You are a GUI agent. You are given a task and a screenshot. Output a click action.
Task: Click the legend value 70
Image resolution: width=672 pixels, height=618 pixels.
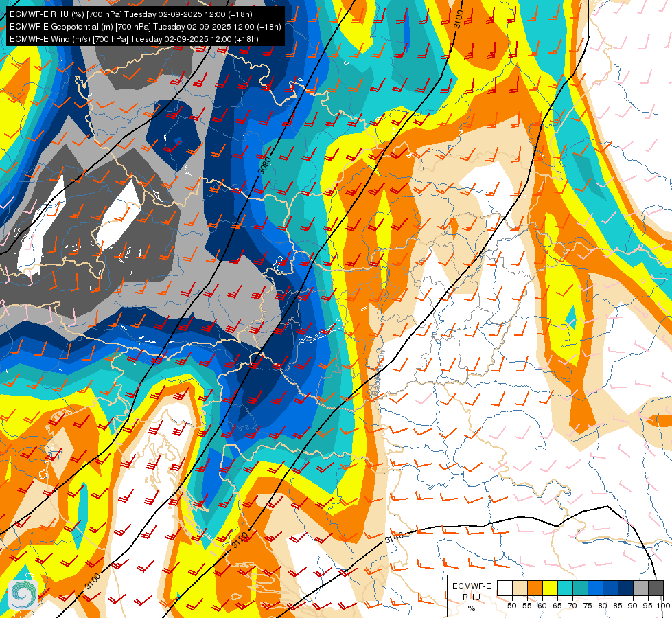pos(572,606)
